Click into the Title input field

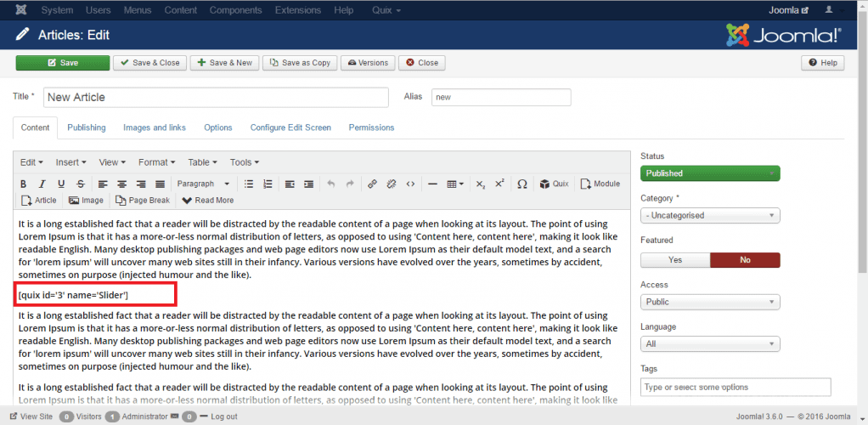tap(216, 97)
